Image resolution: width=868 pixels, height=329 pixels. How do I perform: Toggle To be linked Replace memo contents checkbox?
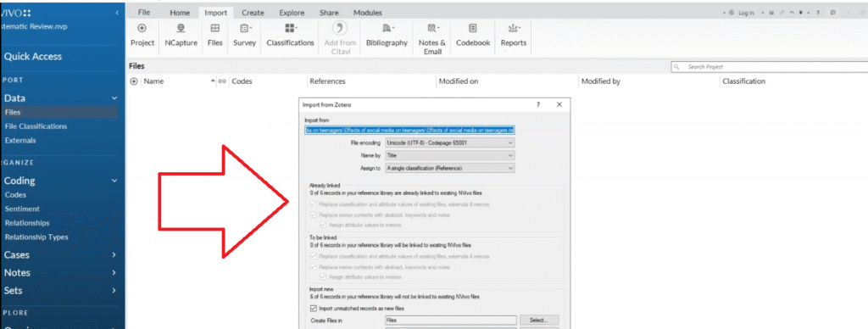point(314,267)
